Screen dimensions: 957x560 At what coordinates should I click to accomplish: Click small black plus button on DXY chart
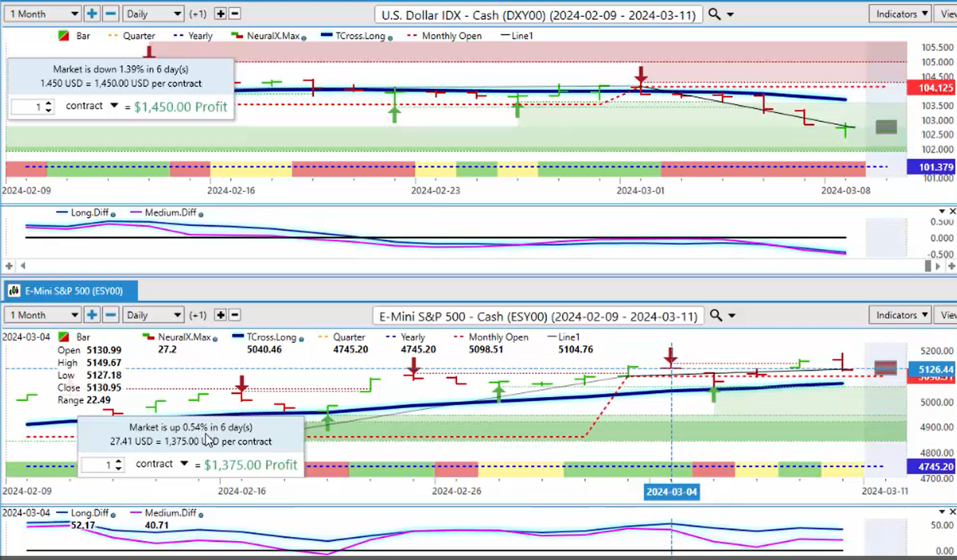point(221,14)
